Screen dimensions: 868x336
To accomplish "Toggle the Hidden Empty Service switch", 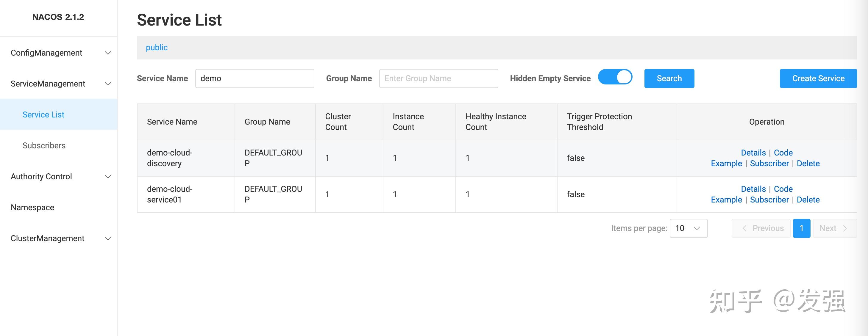I will coord(615,77).
